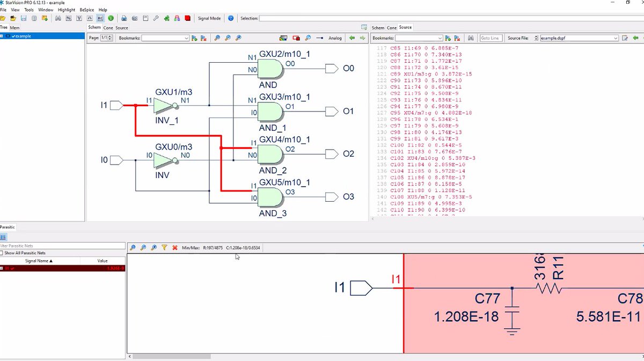Switch to Schem tab in right pane

[x=378, y=27]
